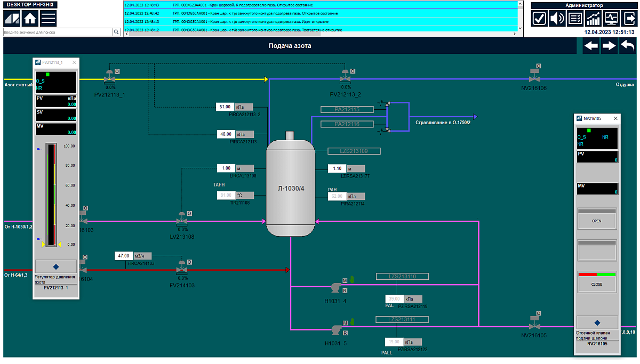Viewport: 640px width, 364px height.
Task: Go to previous screen with left arrow
Action: click(591, 46)
